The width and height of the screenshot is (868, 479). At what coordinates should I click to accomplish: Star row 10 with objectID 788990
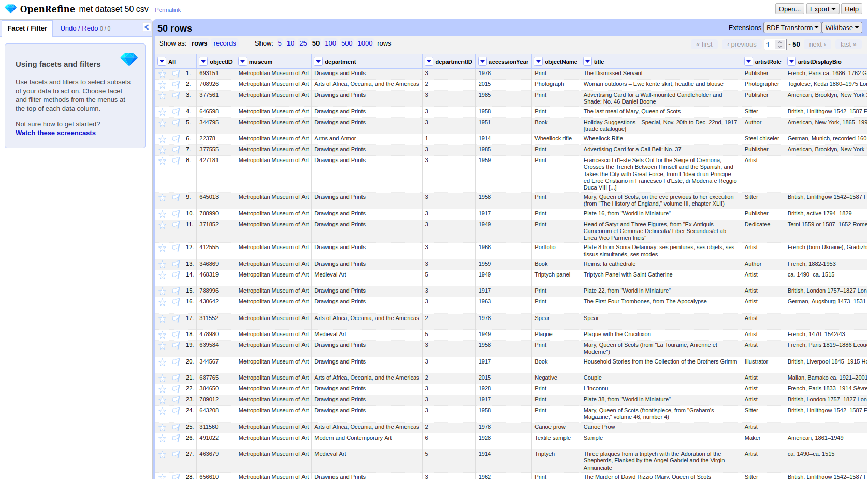coord(163,214)
